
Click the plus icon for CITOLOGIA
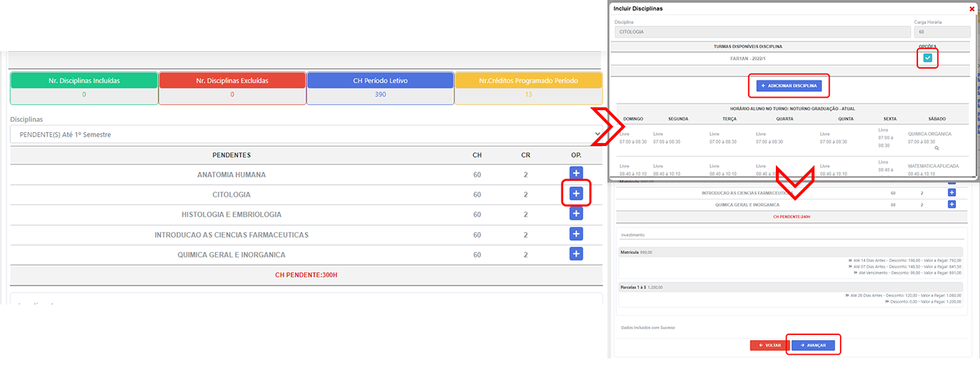click(576, 193)
